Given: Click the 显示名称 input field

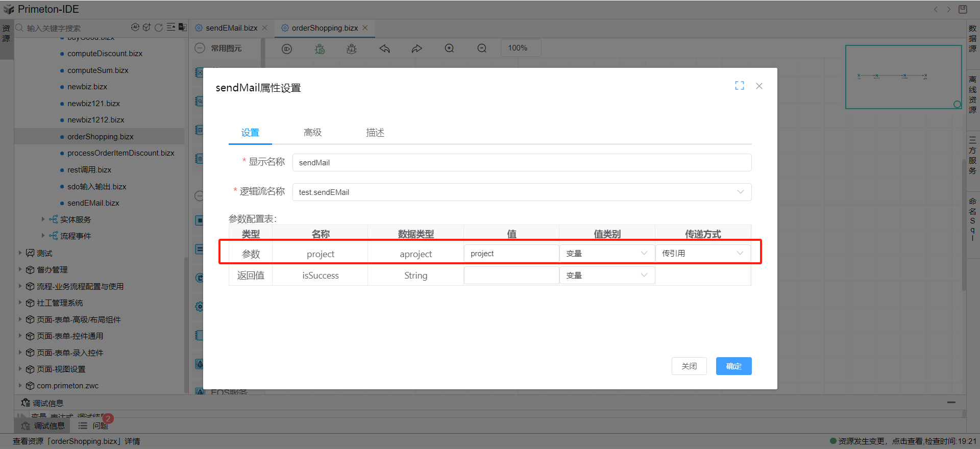Looking at the screenshot, I should [x=522, y=163].
